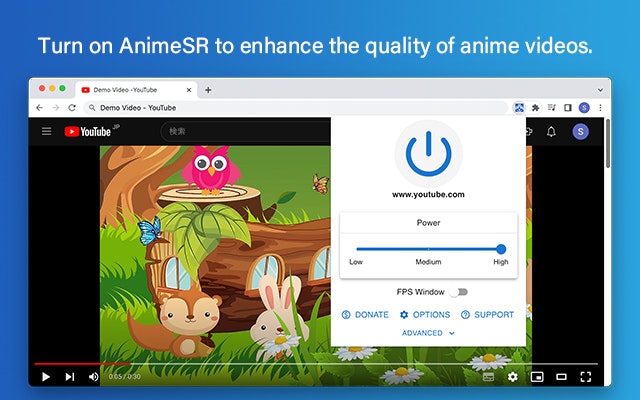Click the 0:05 / 0:30 time display
This screenshot has width=640, height=400.
[x=124, y=376]
